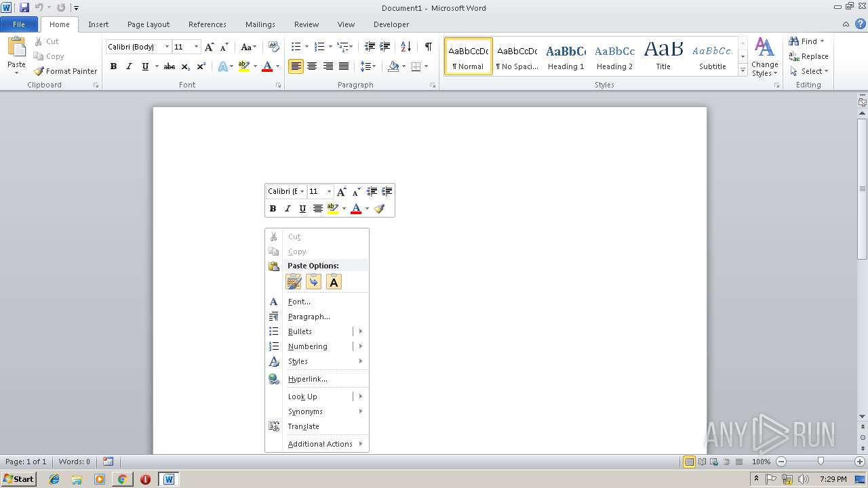Click Keep Text Only paste option
This screenshot has width=868, height=488.
[x=334, y=282]
